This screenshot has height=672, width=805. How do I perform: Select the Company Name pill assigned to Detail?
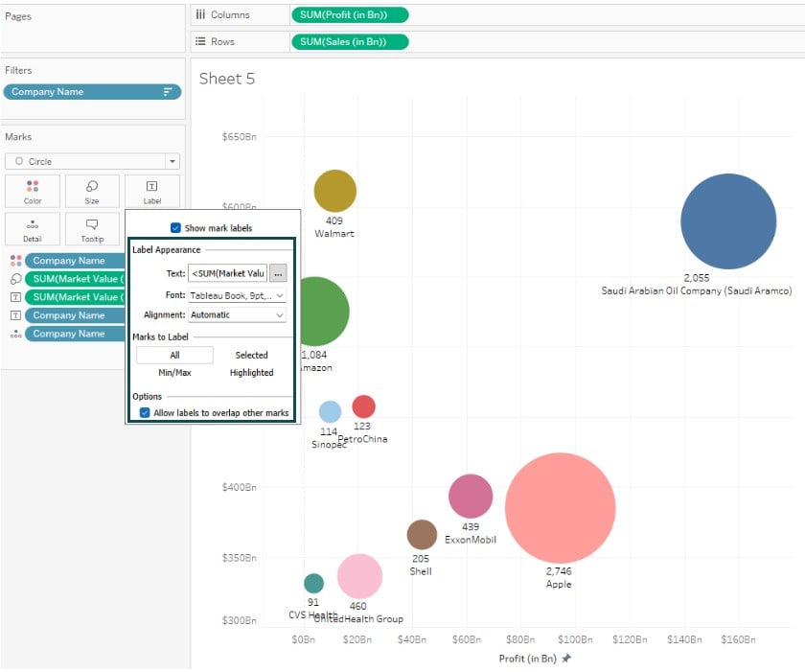pos(75,334)
